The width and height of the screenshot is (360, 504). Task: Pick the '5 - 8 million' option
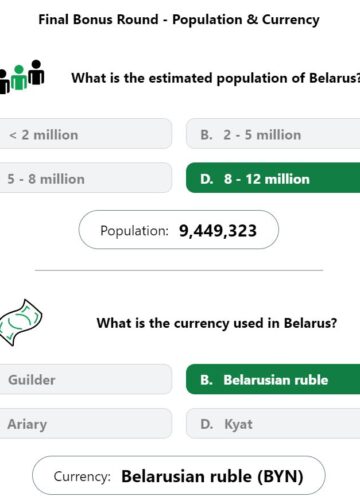86,178
